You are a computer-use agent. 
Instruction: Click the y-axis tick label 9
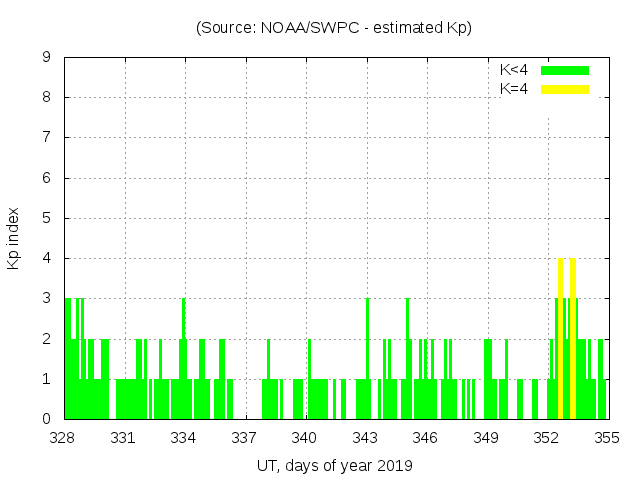tap(47, 57)
